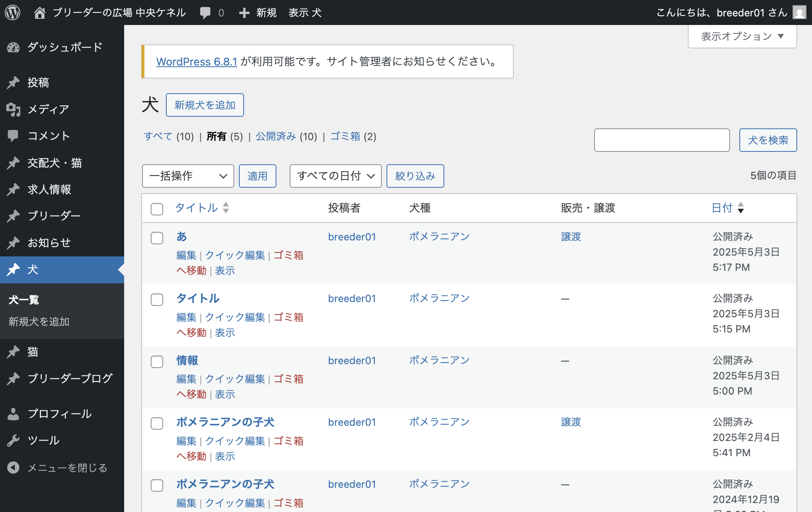Open the post titled あ
The width and height of the screenshot is (812, 512).
(x=182, y=236)
